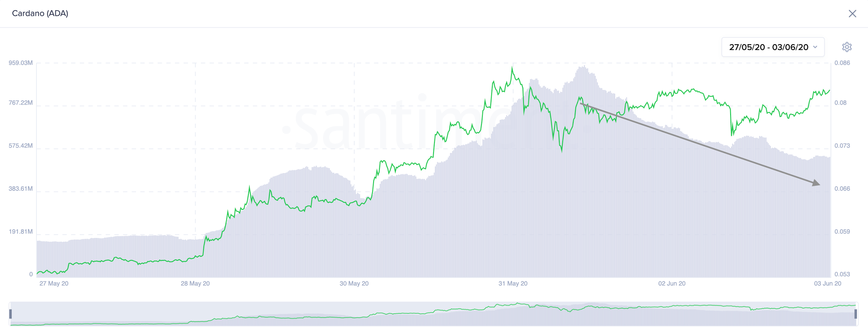868x335 pixels.
Task: Click the 575.42M left axis label
Action: click(21, 146)
